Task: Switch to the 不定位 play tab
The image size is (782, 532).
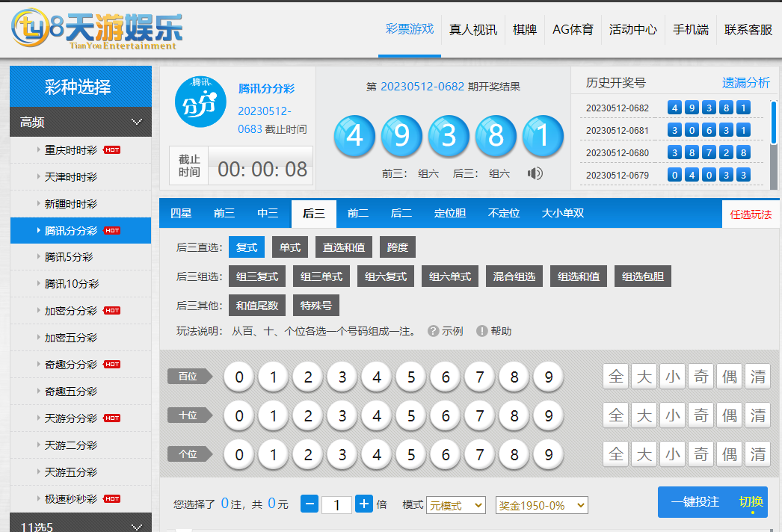Action: pos(504,214)
